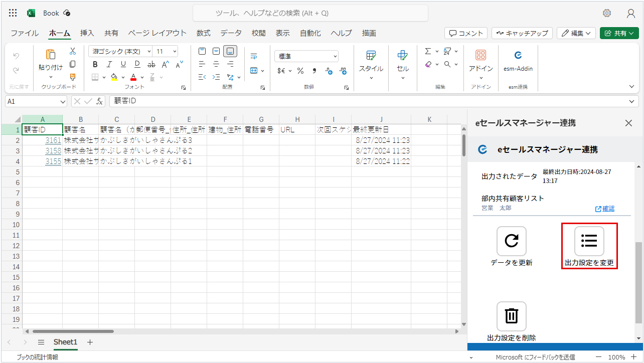The width and height of the screenshot is (644, 363).
Task: Merge cells with the merge icon
Action: (x=254, y=71)
